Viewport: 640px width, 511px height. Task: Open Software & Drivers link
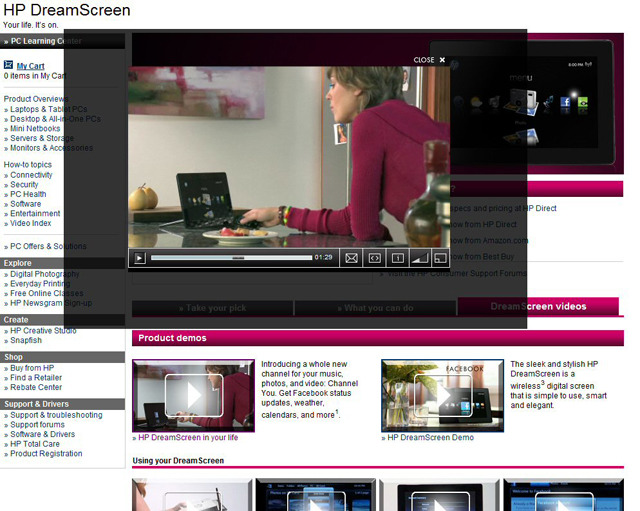pyautogui.click(x=42, y=434)
